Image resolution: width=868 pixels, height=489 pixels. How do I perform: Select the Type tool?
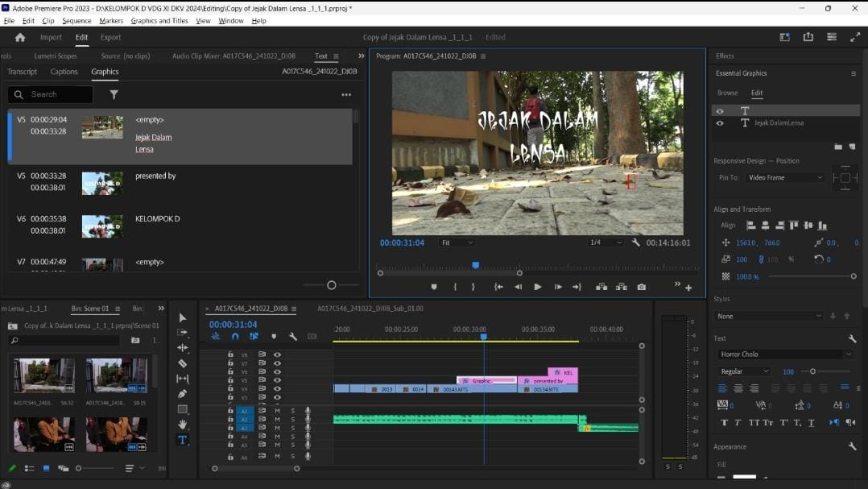[x=183, y=440]
